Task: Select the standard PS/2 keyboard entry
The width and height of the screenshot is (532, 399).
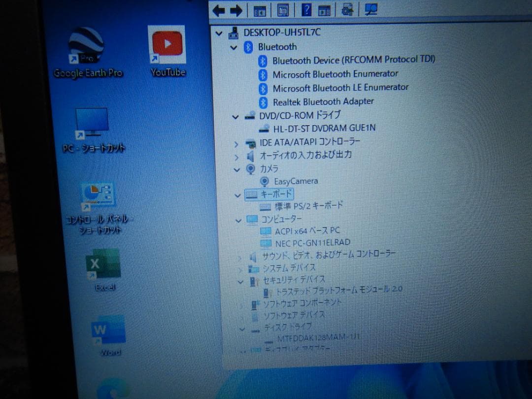Action: click(x=308, y=206)
